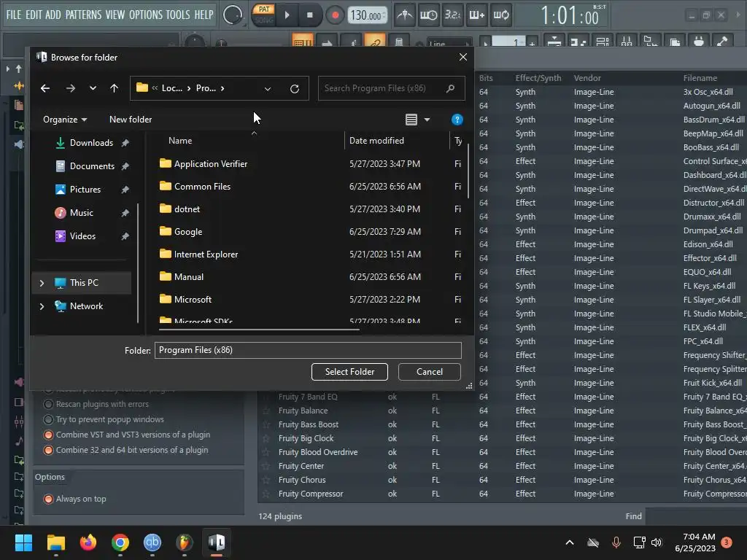This screenshot has width=747, height=560.
Task: Click the Folder name input field
Action: tap(308, 351)
